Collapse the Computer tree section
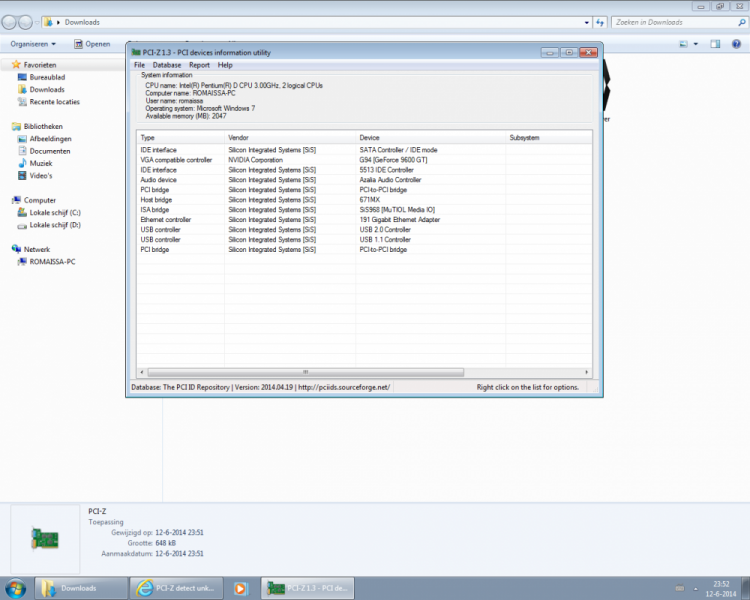750x600 pixels. pyautogui.click(x=5, y=200)
